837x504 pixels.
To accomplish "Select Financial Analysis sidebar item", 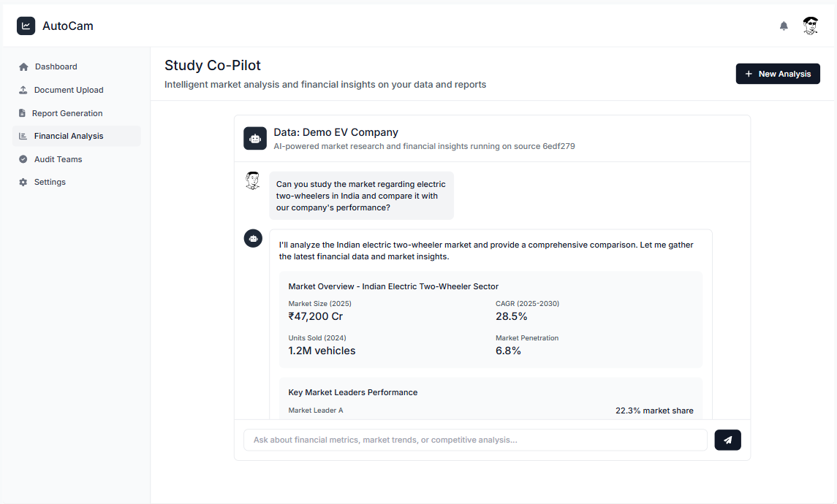I will (69, 136).
